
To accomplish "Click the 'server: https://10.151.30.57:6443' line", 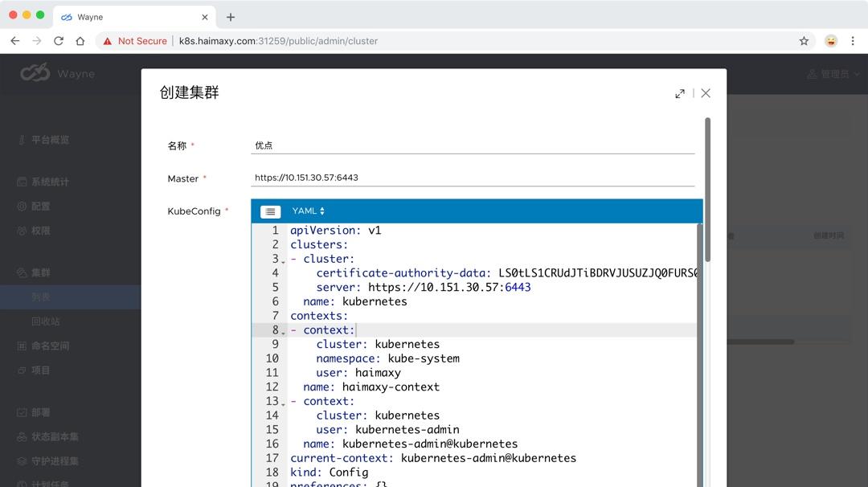I will (x=424, y=287).
